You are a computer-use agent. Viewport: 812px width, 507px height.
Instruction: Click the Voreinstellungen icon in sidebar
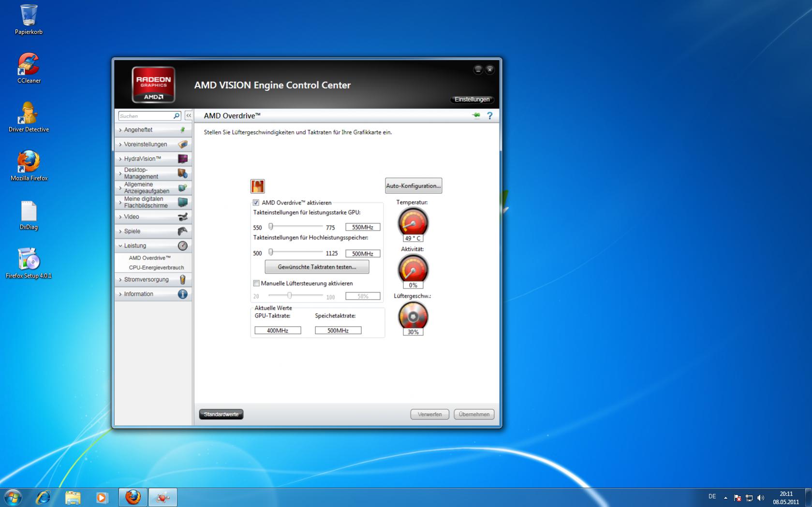coord(182,145)
